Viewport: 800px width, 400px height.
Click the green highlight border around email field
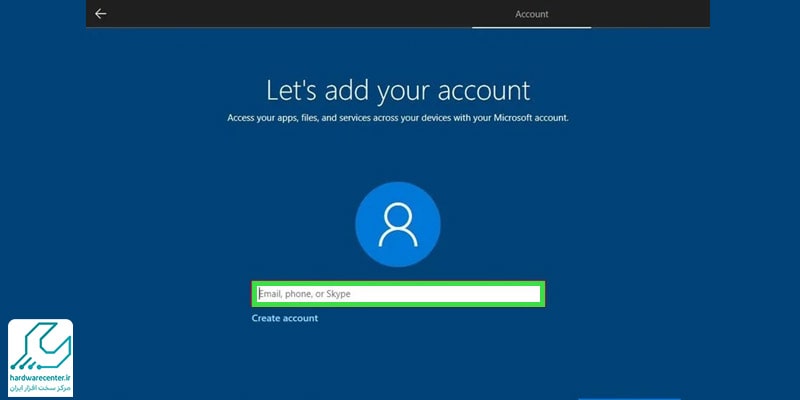(397, 283)
